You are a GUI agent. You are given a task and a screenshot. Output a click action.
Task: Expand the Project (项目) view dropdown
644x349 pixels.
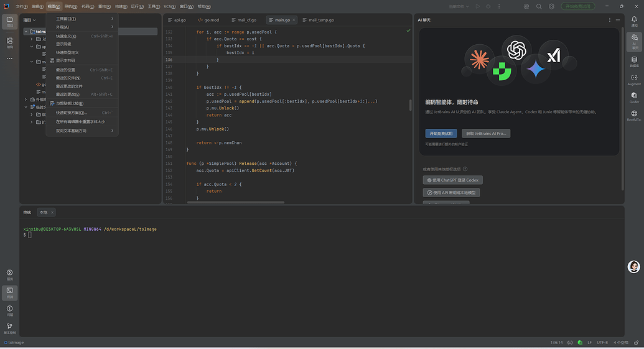point(29,20)
